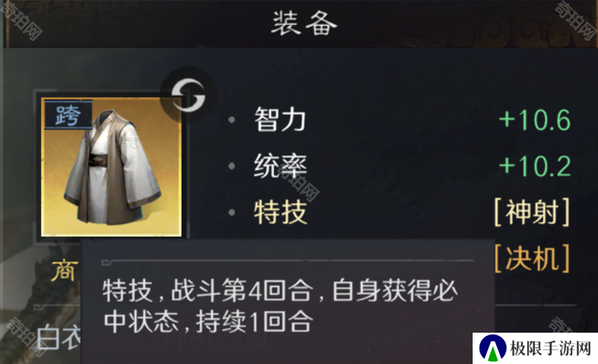Select the 智力 attribute label
Screen dimensions: 598x364
(x=280, y=120)
